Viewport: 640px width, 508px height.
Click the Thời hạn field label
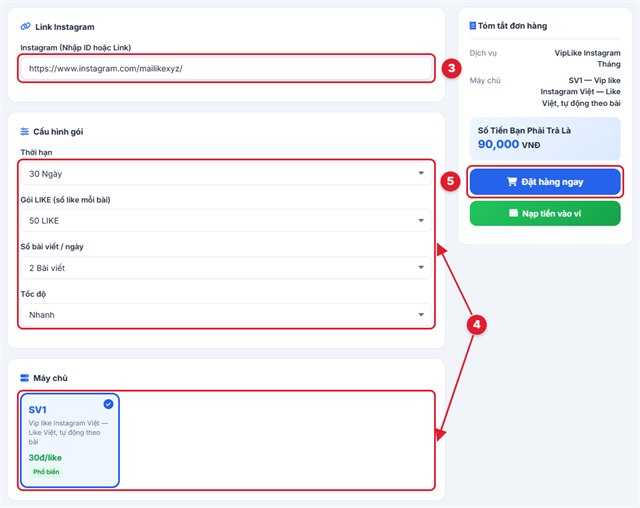pos(36,153)
